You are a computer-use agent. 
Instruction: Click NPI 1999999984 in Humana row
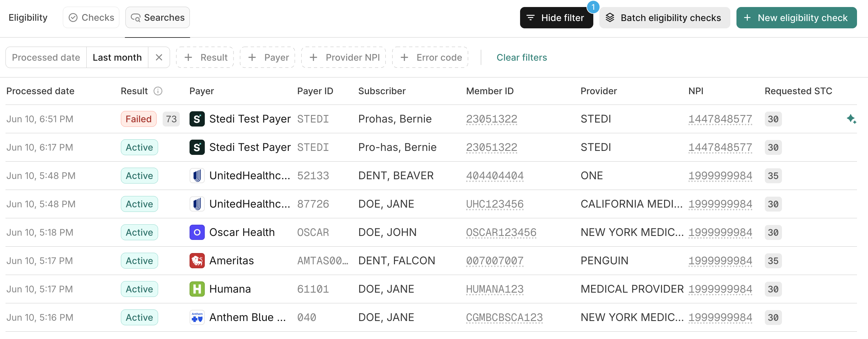[x=720, y=289]
